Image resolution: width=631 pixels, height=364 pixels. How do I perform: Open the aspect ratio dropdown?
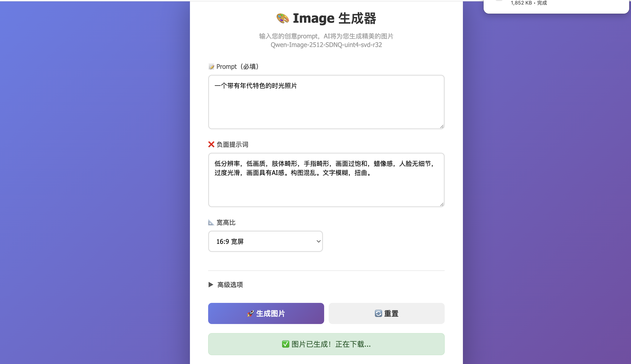(265, 241)
